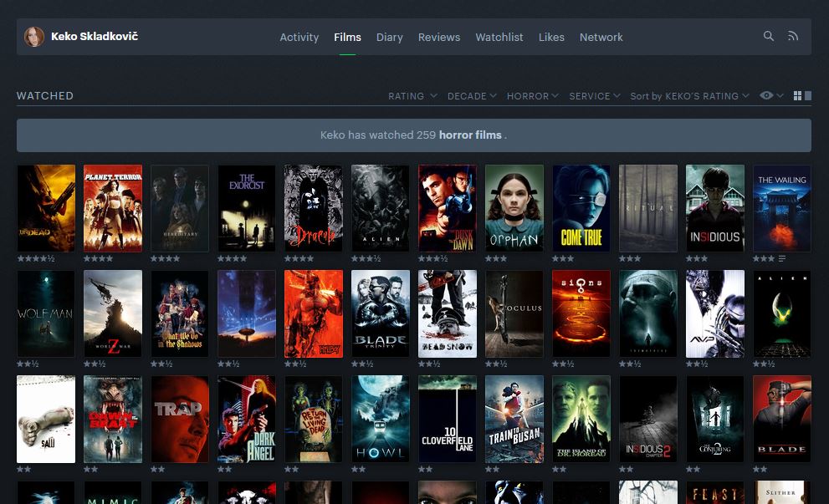Image resolution: width=829 pixels, height=504 pixels.
Task: Open the Watchlist tab
Action: click(499, 37)
